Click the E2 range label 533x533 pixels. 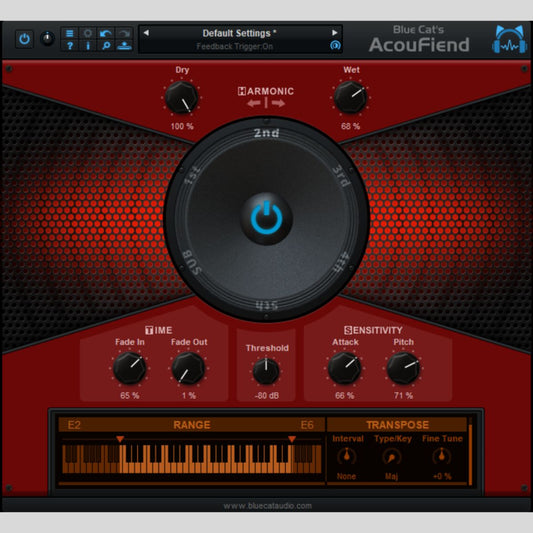(74, 425)
